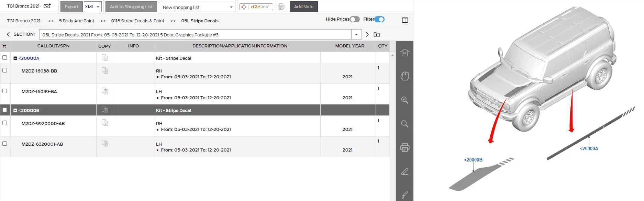The width and height of the screenshot is (644, 201).
Task: Select part number M2DZ-6320001-AB text
Action: click(x=42, y=144)
